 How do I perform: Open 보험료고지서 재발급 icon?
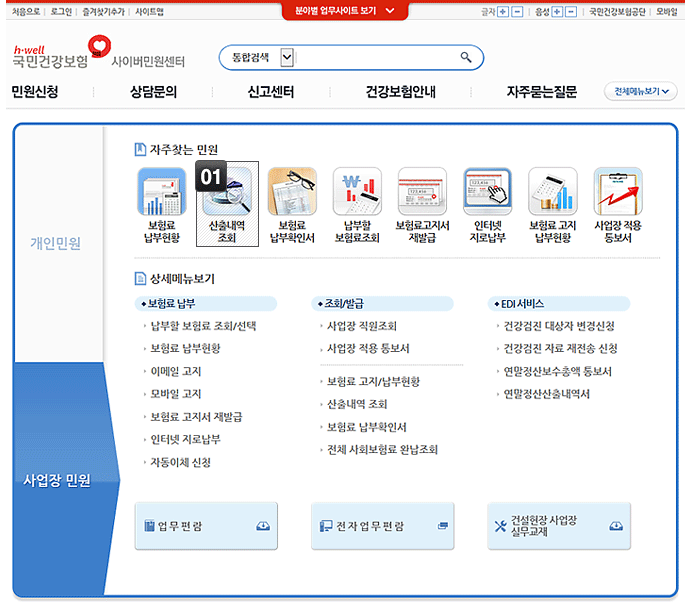[x=422, y=191]
